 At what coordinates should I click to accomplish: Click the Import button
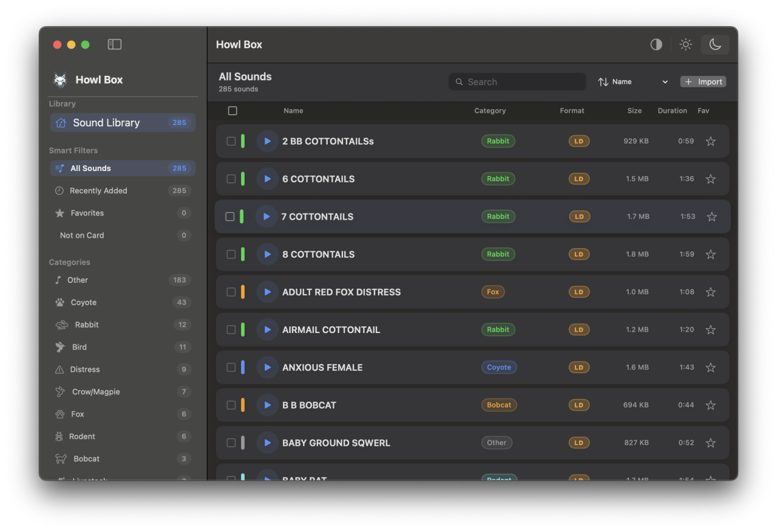pyautogui.click(x=703, y=82)
